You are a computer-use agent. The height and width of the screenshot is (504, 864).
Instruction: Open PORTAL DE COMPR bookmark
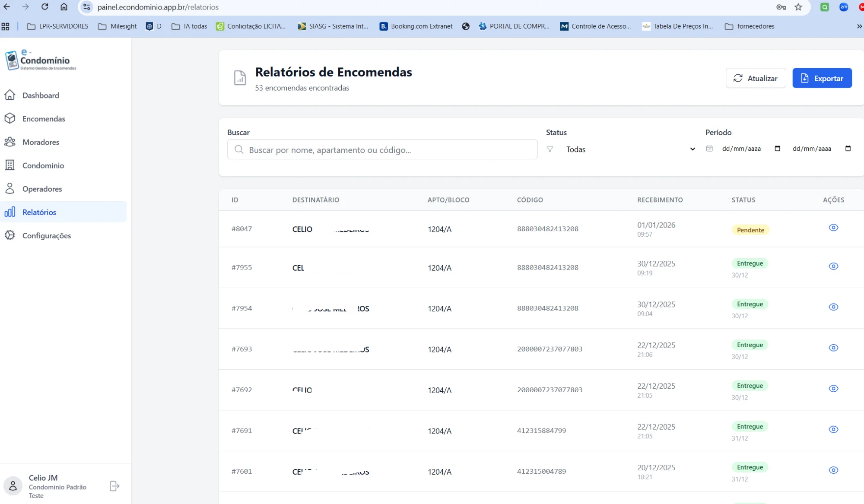tap(514, 26)
